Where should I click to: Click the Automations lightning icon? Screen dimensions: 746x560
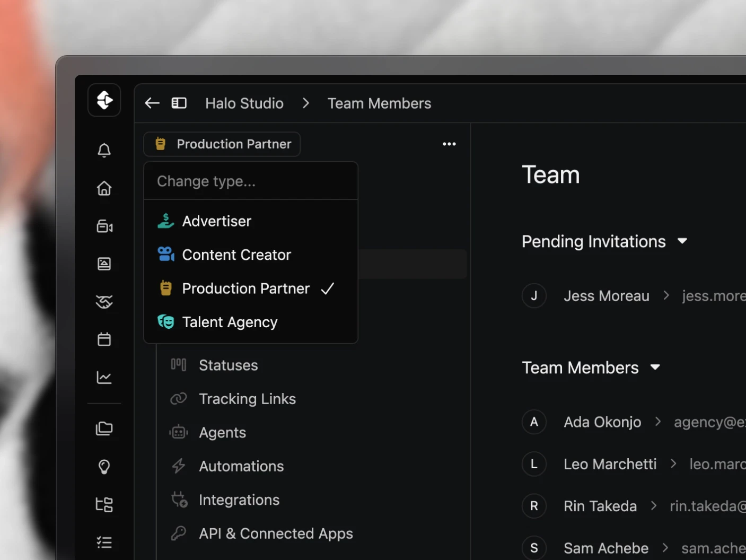pyautogui.click(x=179, y=466)
